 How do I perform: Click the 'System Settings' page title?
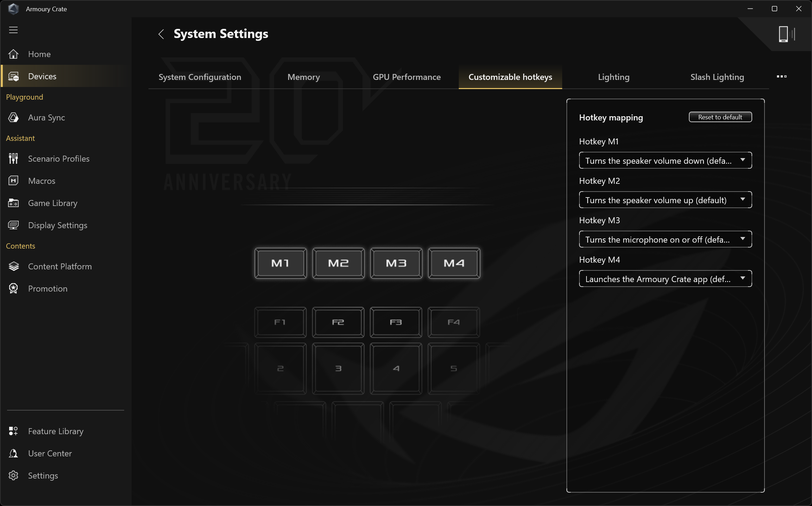pyautogui.click(x=221, y=34)
